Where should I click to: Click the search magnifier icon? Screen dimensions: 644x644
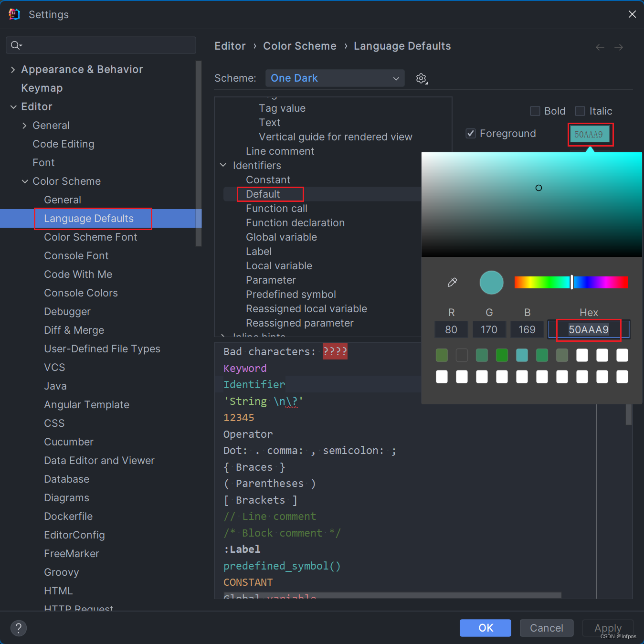pyautogui.click(x=16, y=45)
